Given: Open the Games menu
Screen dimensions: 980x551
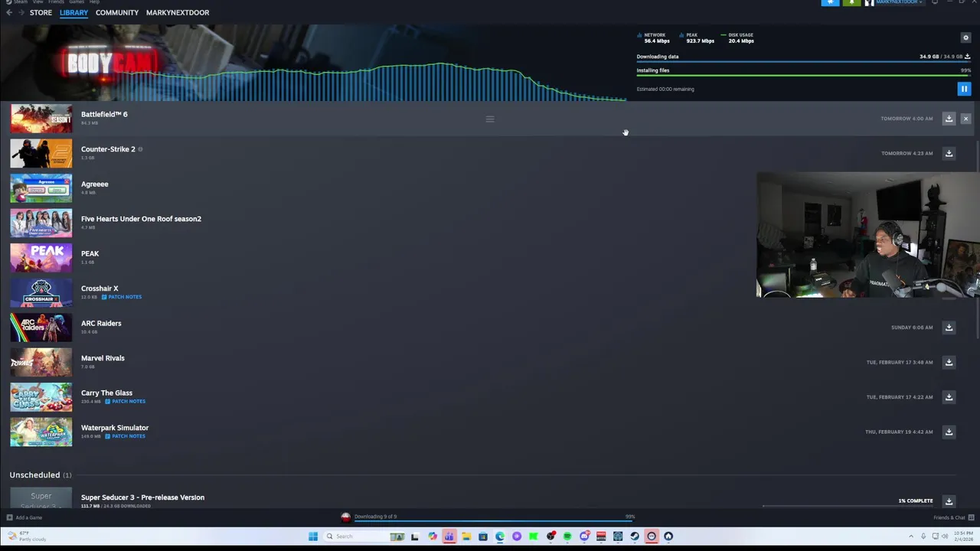Looking at the screenshot, I should point(77,2).
